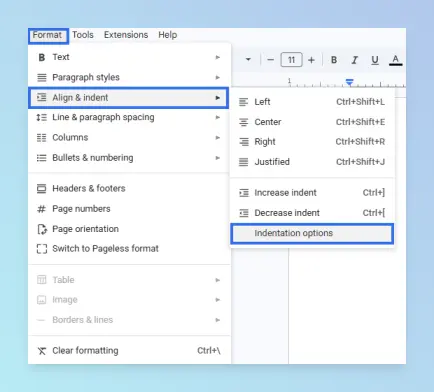Open the text color picker
The height and width of the screenshot is (392, 434).
(x=396, y=60)
